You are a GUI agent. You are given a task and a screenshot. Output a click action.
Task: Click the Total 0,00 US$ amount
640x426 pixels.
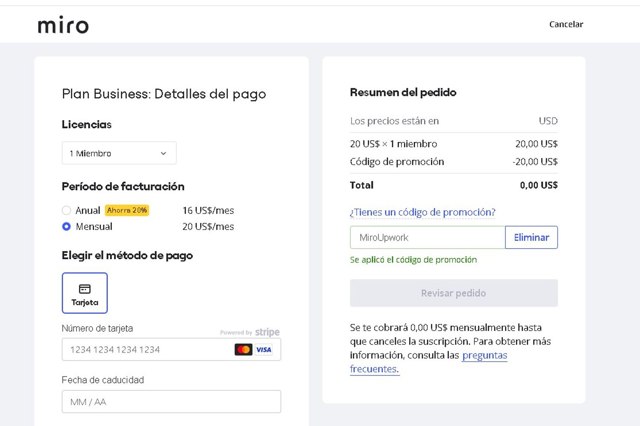[x=539, y=185]
